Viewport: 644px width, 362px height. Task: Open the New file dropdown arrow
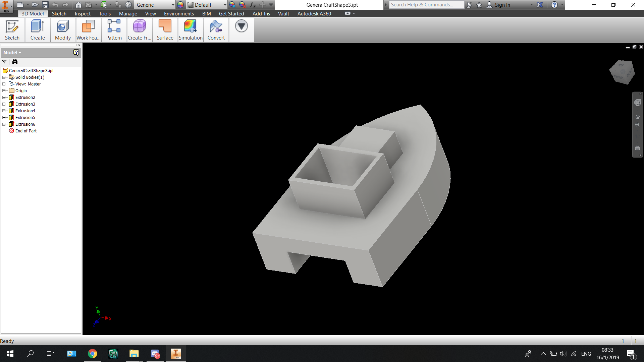point(28,5)
